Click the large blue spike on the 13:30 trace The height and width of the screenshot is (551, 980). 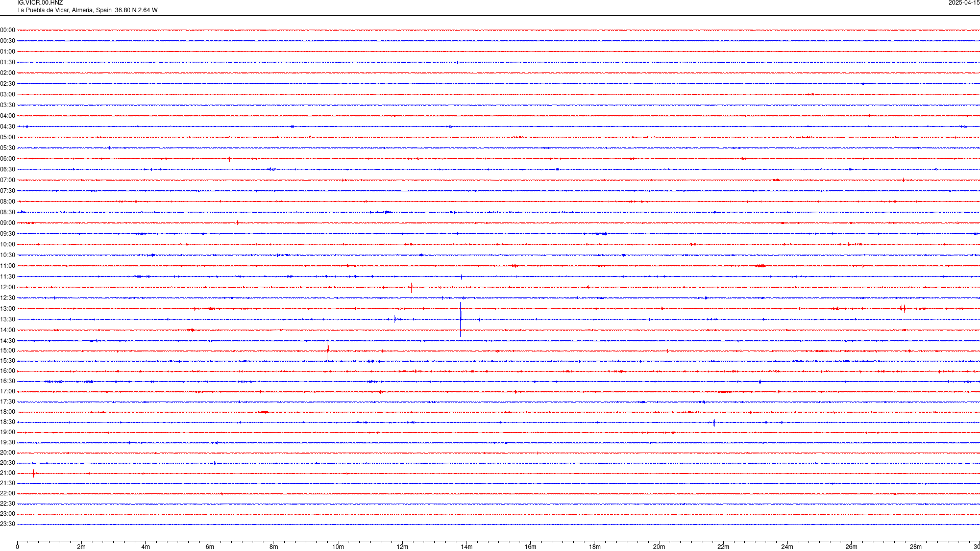click(460, 319)
